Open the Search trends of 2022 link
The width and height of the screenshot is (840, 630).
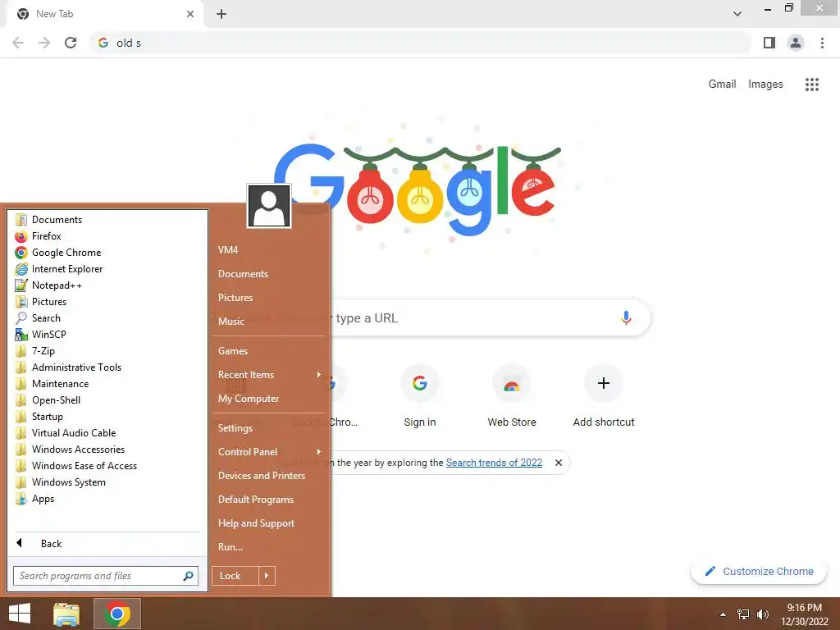point(494,463)
